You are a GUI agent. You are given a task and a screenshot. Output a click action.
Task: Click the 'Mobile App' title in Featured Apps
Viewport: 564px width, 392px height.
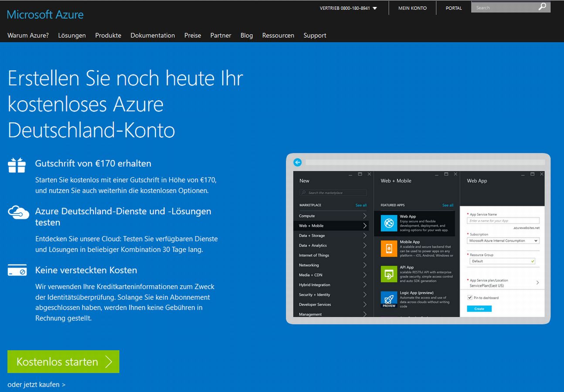pos(410,242)
